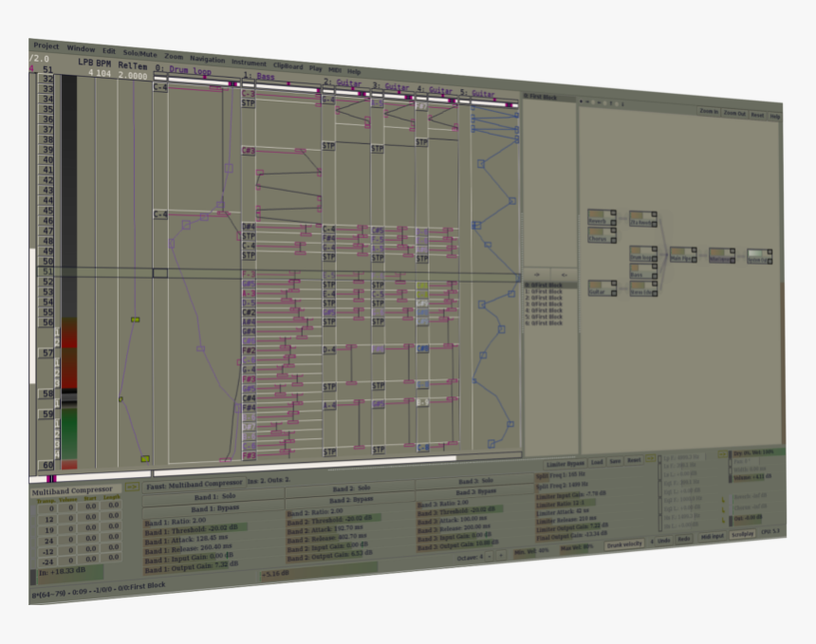Select the Chorus node in mixer

click(x=603, y=235)
